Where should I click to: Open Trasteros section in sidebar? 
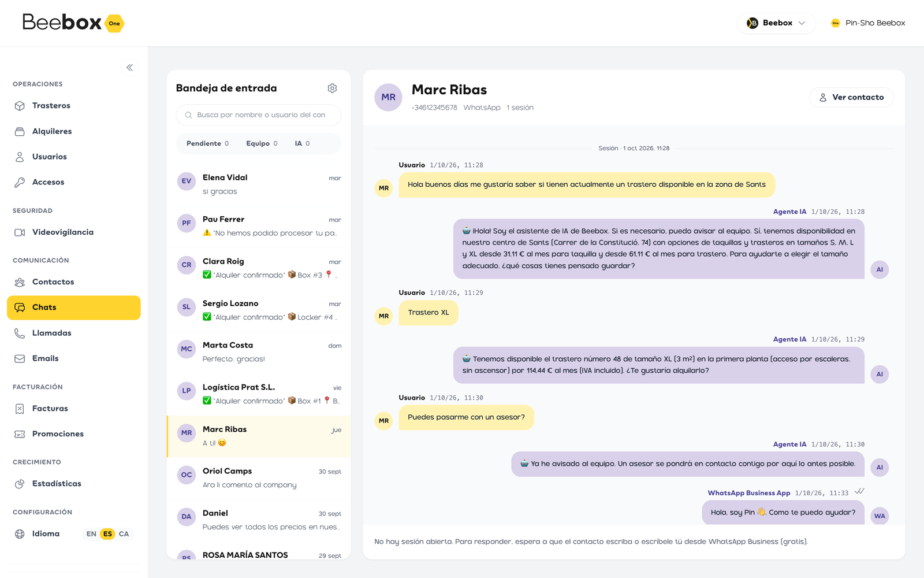coord(73,106)
